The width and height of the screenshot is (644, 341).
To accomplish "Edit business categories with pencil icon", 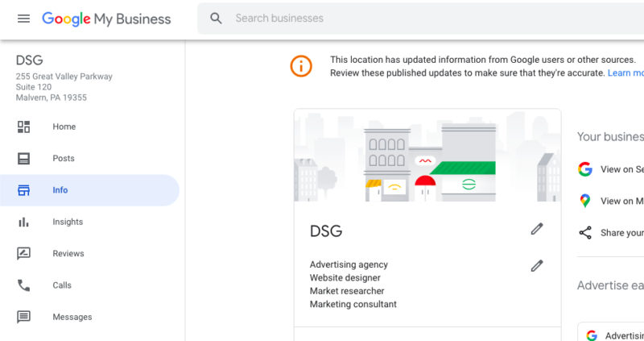I will point(537,266).
